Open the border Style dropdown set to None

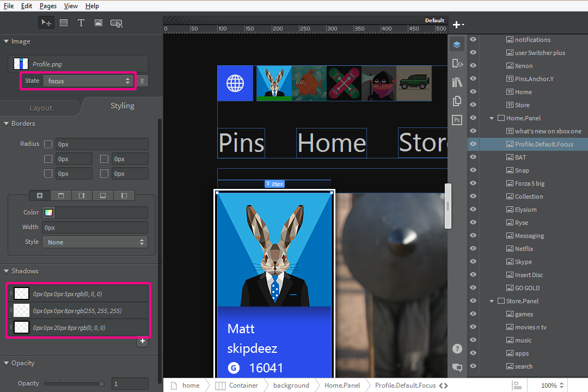point(95,242)
